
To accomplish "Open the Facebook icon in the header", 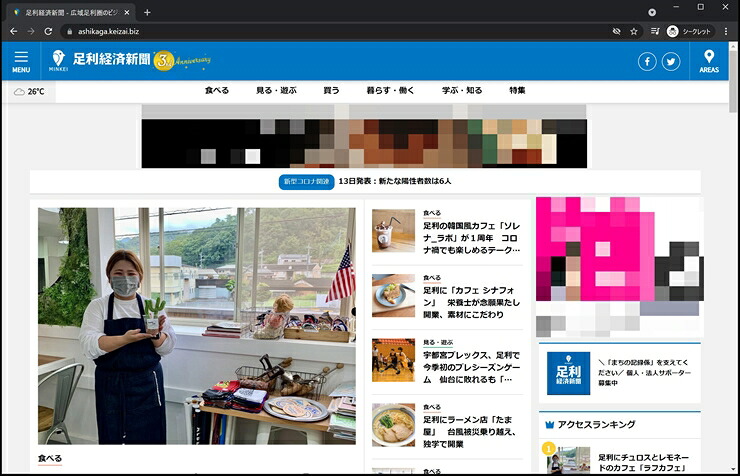I will click(647, 61).
